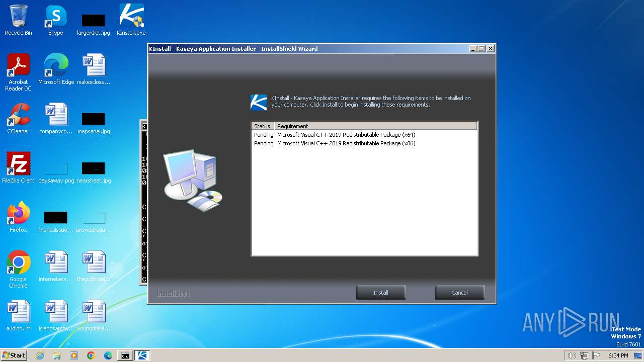The image size is (644, 362).
Task: Click the network tray icon
Action: click(x=584, y=355)
